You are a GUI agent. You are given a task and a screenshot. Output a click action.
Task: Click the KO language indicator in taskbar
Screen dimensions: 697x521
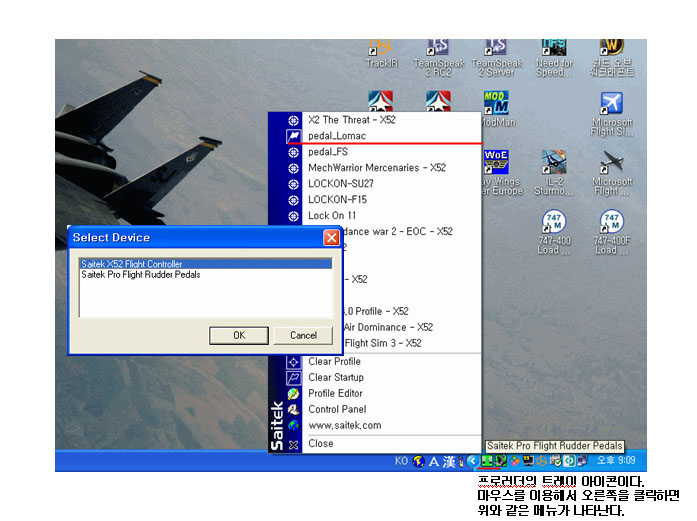pos(401,461)
